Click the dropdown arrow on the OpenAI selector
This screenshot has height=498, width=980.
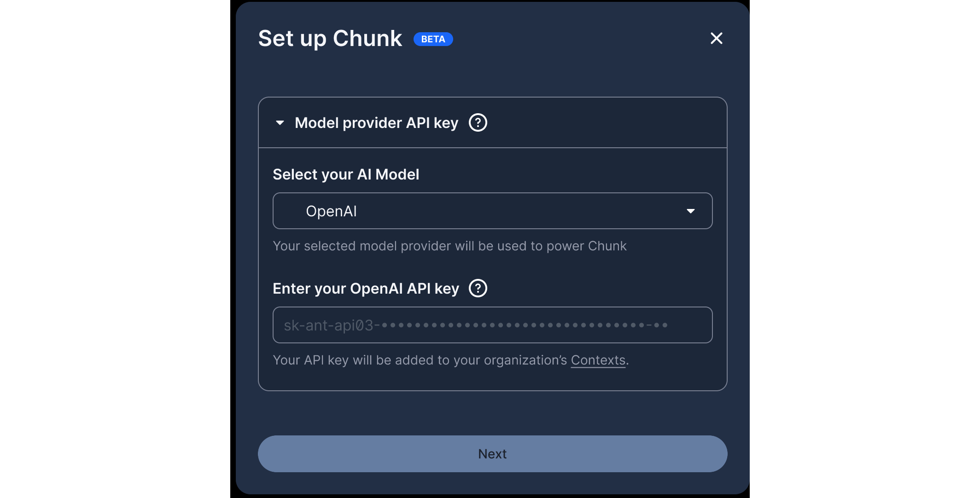coord(691,211)
